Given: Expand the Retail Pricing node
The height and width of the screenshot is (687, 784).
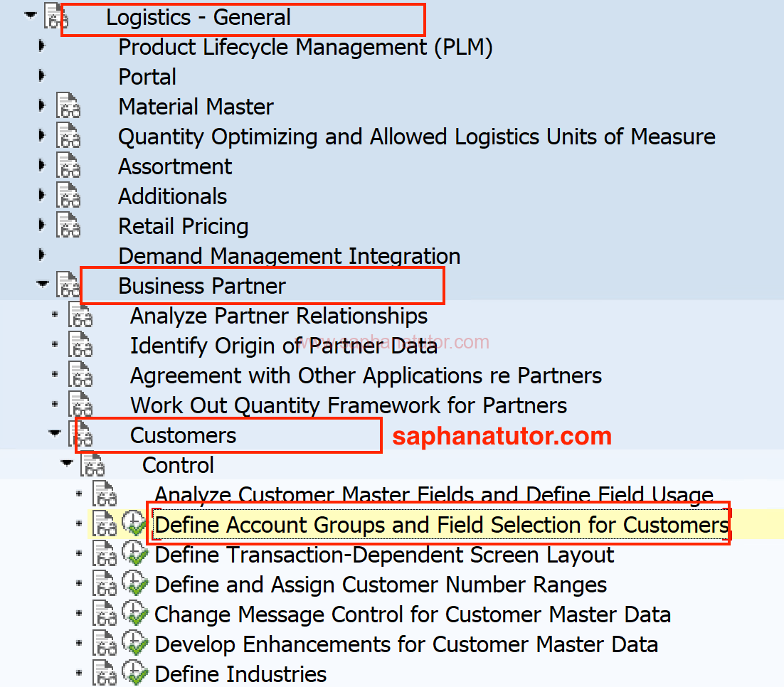Looking at the screenshot, I should 42,225.
